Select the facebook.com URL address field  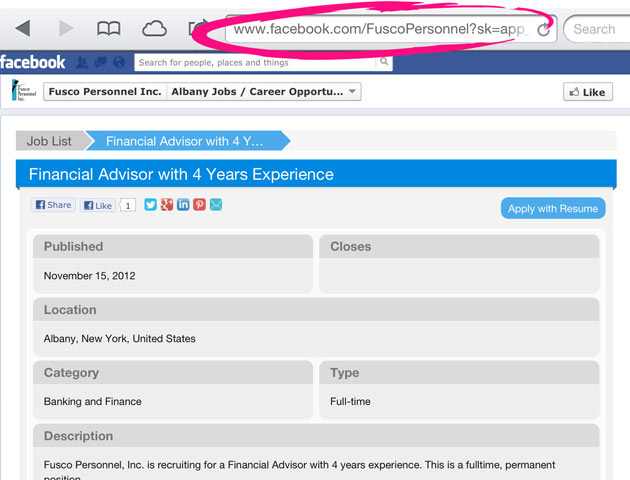pos(391,29)
